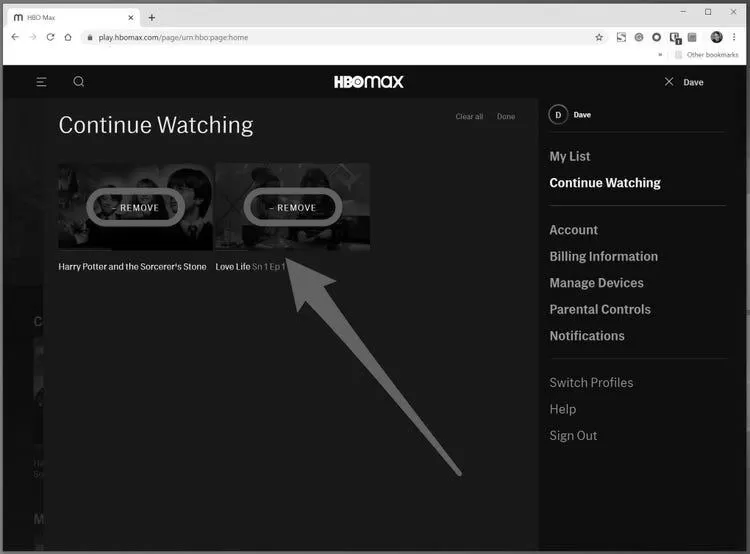The width and height of the screenshot is (750, 554).
Task: Open My List
Action: tap(570, 156)
